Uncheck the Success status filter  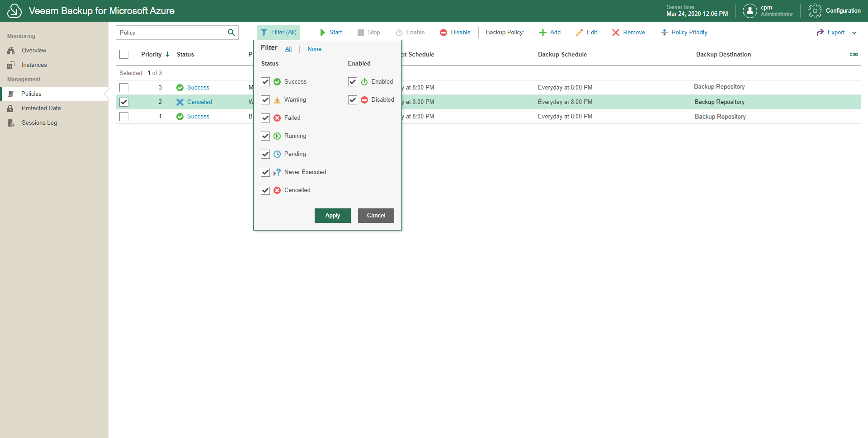[265, 82]
